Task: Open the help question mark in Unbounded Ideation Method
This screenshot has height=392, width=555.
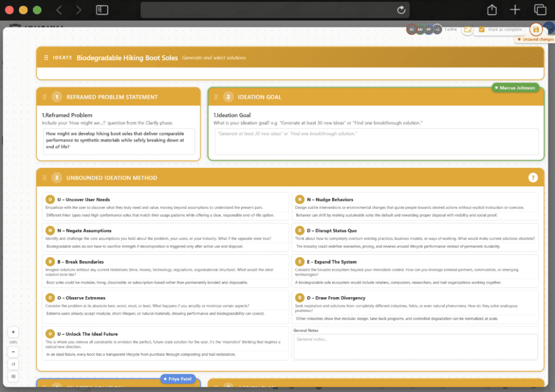Action: click(533, 178)
